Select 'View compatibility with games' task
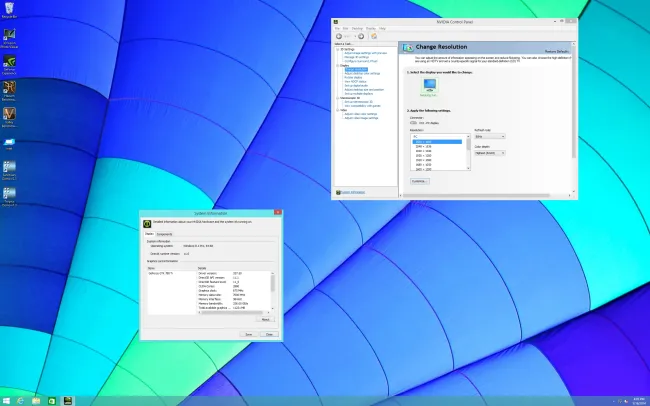Viewport: 650px width, 406px height. (x=362, y=106)
